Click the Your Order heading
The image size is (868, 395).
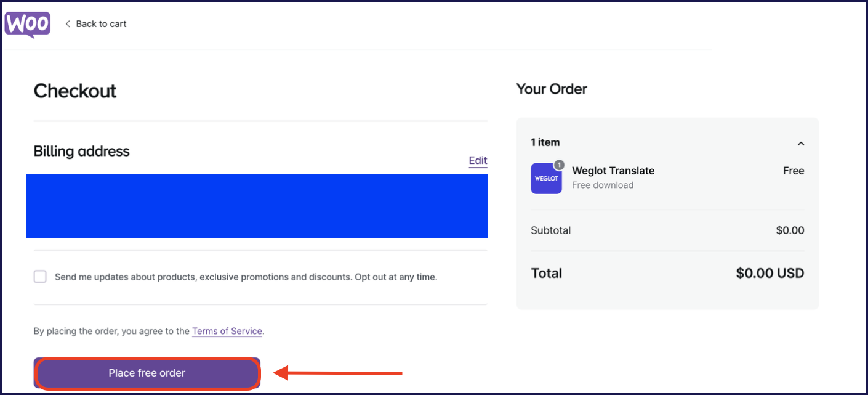pyautogui.click(x=552, y=89)
